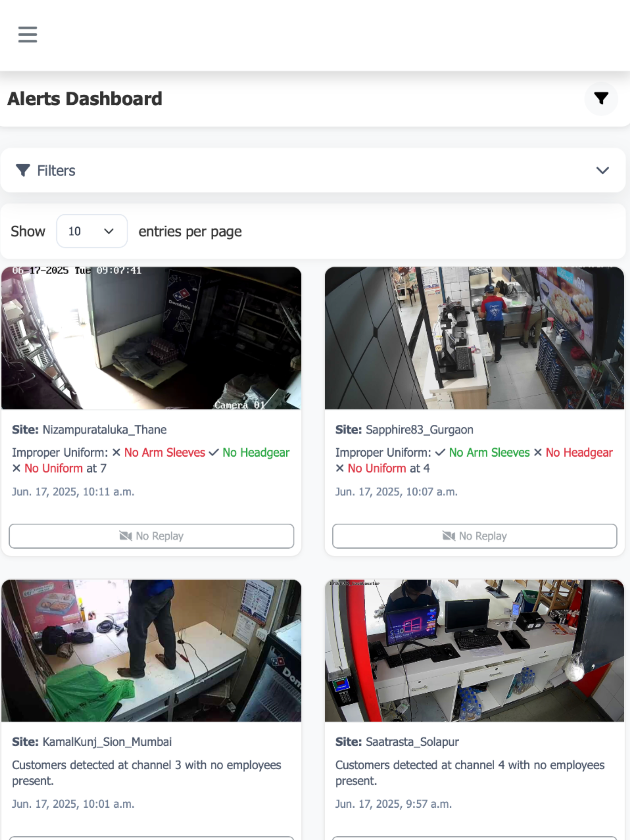
Task: Click site name Sapphire83_Gurgaon
Action: [419, 430]
